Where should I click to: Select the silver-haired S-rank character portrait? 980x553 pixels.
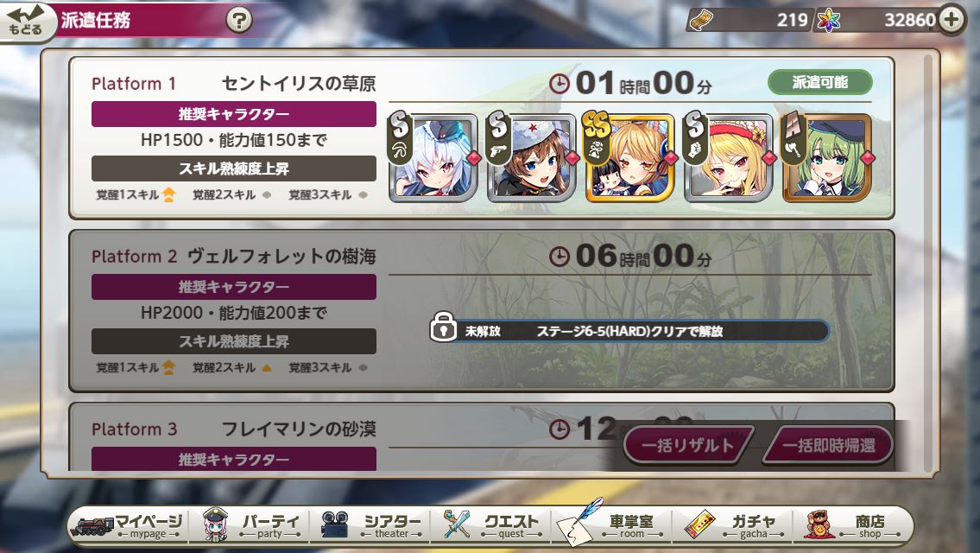pos(433,157)
